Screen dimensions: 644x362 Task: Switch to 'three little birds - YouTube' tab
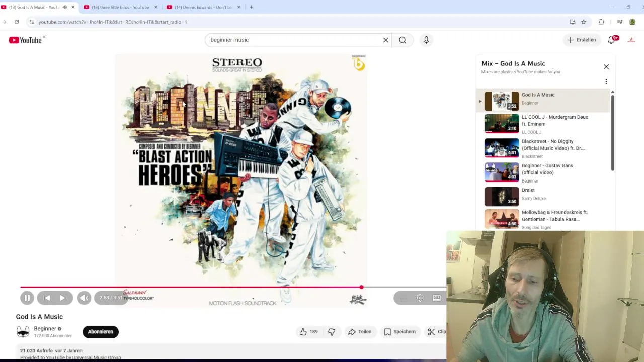pyautogui.click(x=120, y=7)
